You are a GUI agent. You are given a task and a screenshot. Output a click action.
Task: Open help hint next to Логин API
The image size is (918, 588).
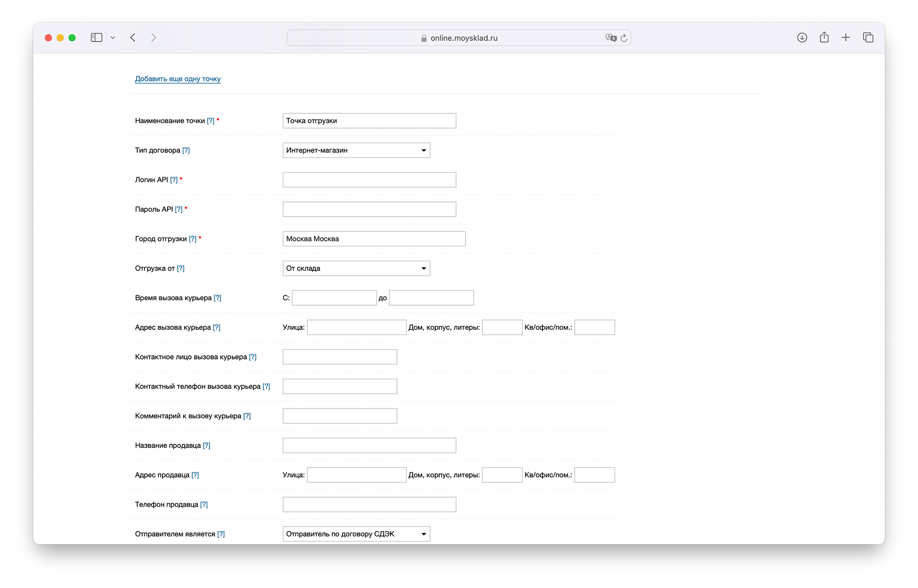tap(174, 180)
